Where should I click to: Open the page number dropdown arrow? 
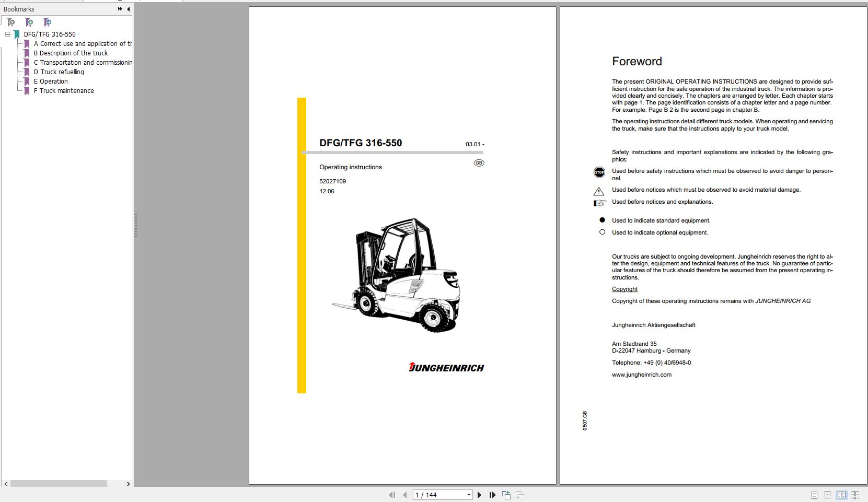click(x=469, y=495)
